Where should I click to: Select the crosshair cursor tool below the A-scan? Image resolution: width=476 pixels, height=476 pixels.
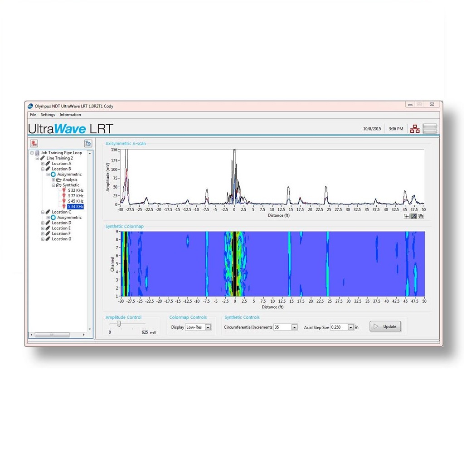tap(407, 216)
